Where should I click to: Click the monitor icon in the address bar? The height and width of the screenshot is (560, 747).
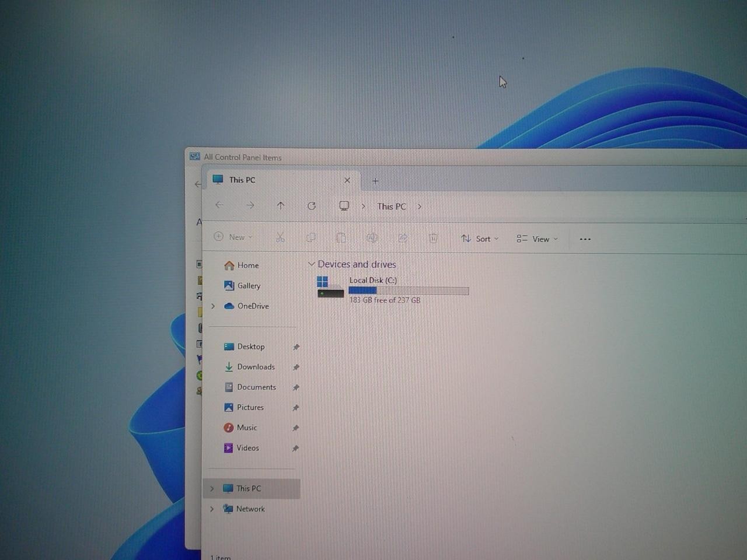[344, 206]
